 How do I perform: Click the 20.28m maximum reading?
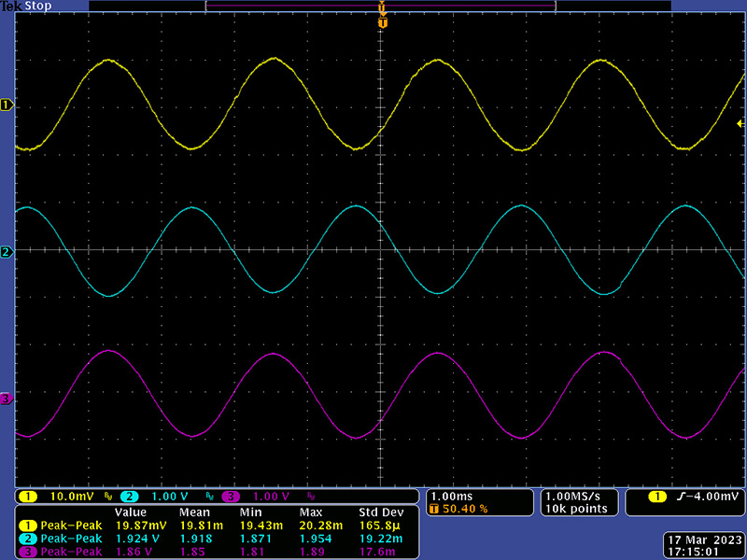[321, 525]
